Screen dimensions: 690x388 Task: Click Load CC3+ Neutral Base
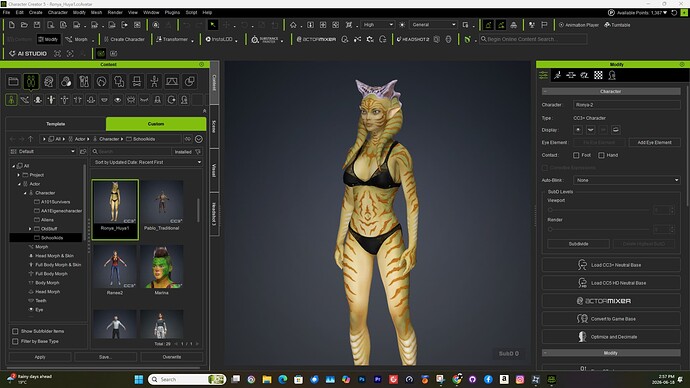point(611,265)
